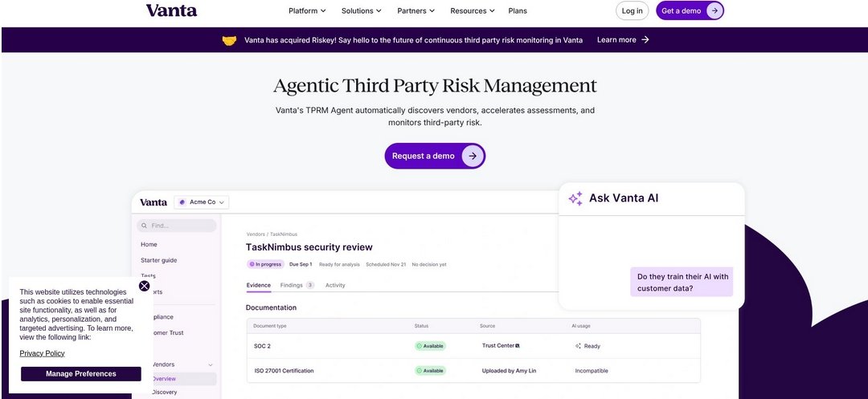
Task: Open Starter guide in the sidebar
Action: click(159, 260)
